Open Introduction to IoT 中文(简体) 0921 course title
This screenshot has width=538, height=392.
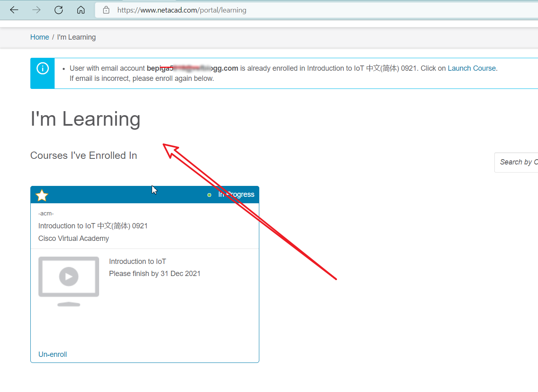coord(93,226)
